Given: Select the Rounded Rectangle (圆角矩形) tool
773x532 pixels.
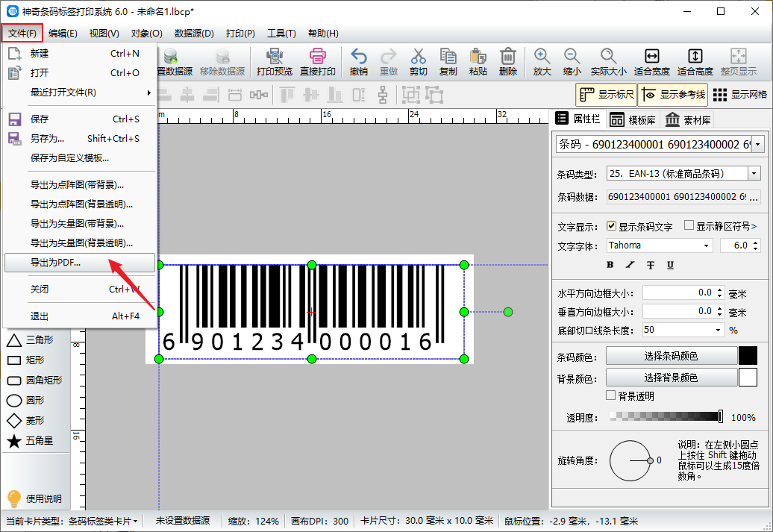Looking at the screenshot, I should tap(34, 380).
